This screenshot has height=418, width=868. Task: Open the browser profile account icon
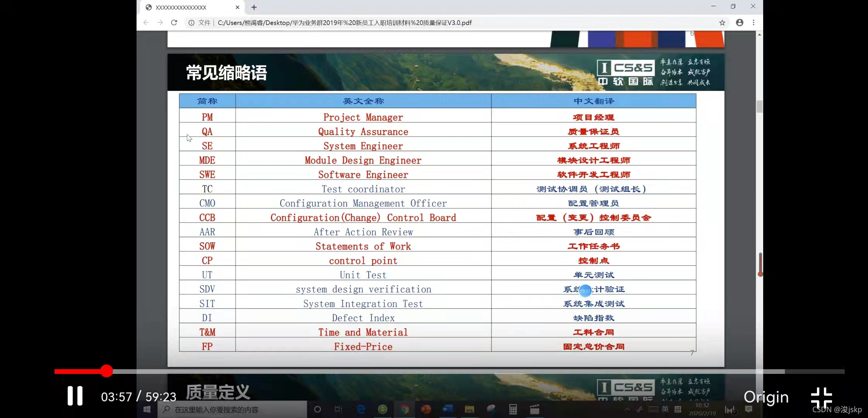point(739,22)
